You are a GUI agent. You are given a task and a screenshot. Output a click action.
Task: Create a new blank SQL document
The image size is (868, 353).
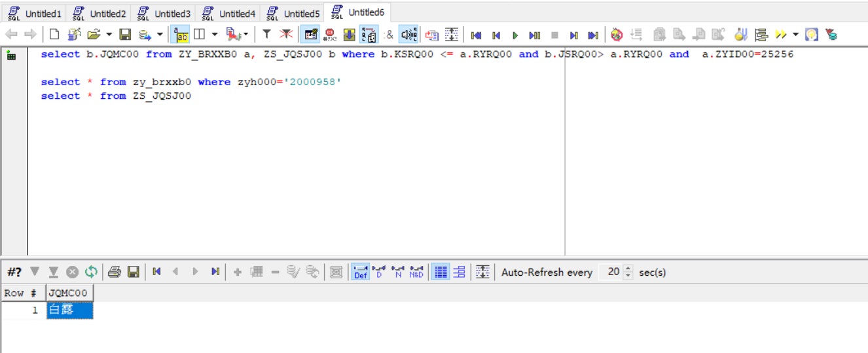55,35
